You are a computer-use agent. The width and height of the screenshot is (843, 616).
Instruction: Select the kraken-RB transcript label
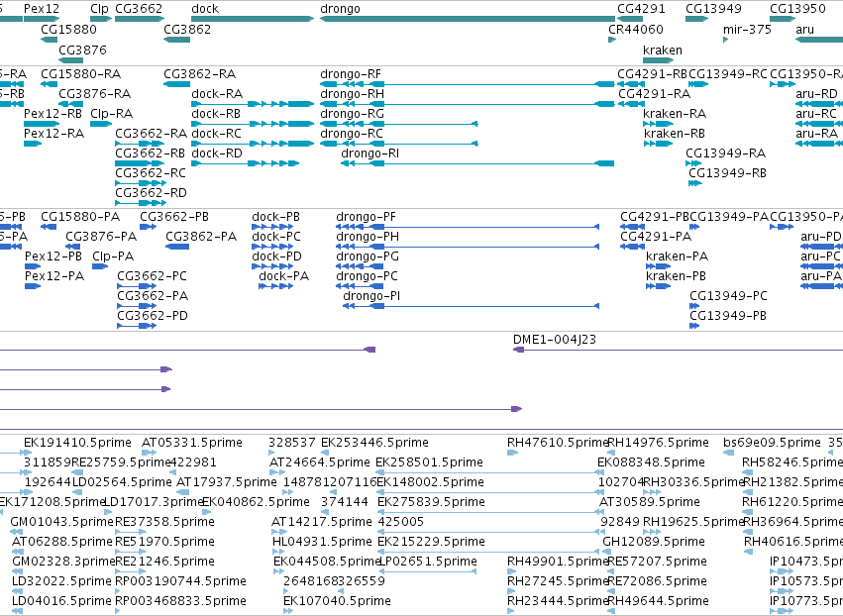pyautogui.click(x=675, y=134)
